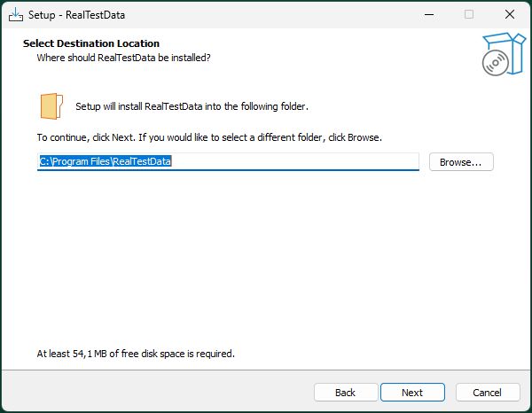The height and width of the screenshot is (413, 532).
Task: Click the 'Setup - RealTestData' window title text
Action: click(x=76, y=15)
